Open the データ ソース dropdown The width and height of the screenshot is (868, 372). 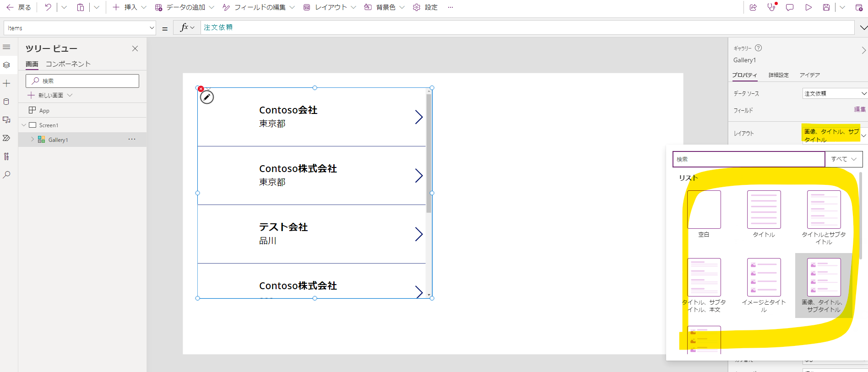[x=835, y=93]
